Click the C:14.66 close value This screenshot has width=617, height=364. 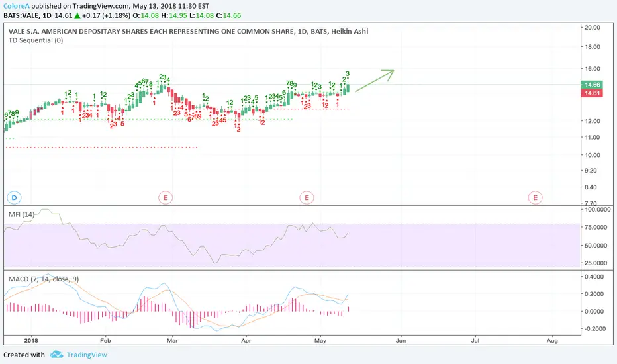coord(228,15)
